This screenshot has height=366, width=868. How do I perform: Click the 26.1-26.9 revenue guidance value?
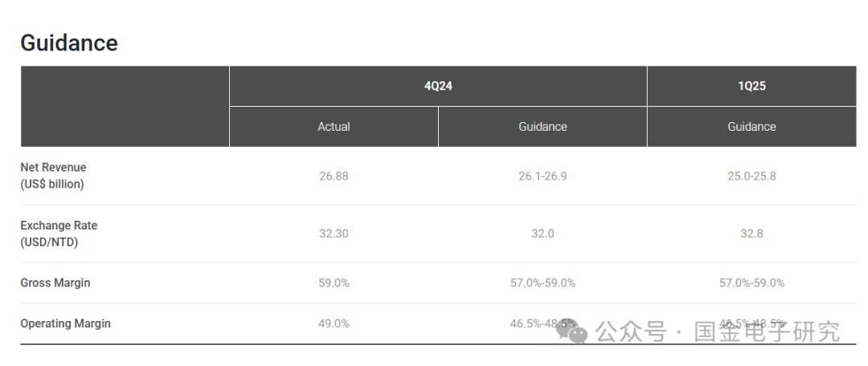pyautogui.click(x=542, y=177)
